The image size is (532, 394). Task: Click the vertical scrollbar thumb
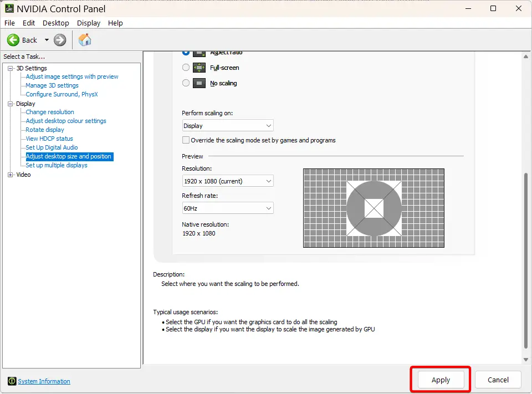coord(526,260)
